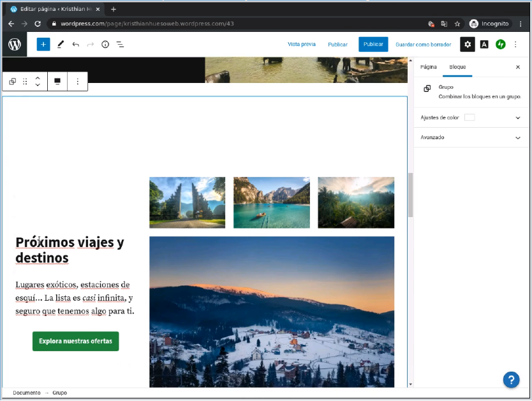
Task: Open block toolbar more options
Action: pyautogui.click(x=78, y=82)
